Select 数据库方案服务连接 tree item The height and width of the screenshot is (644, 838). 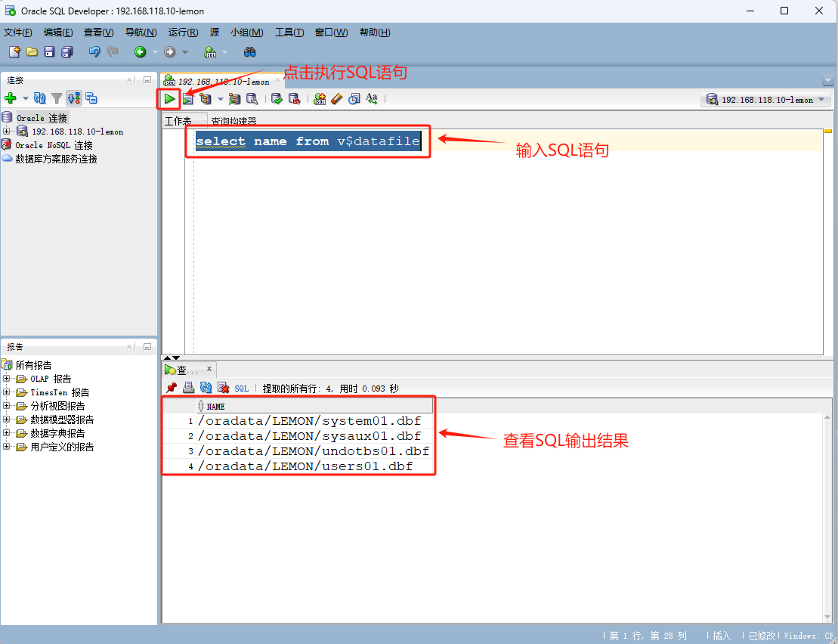(56, 159)
